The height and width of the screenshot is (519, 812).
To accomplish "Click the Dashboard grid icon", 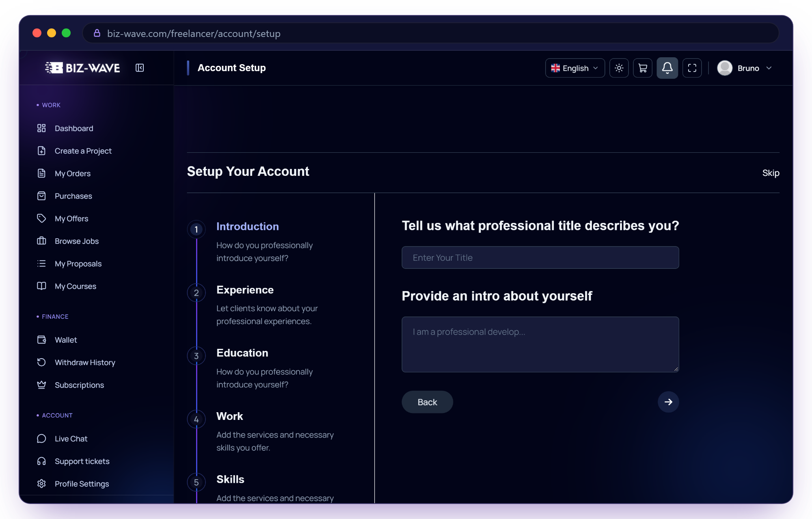I will pyautogui.click(x=41, y=128).
